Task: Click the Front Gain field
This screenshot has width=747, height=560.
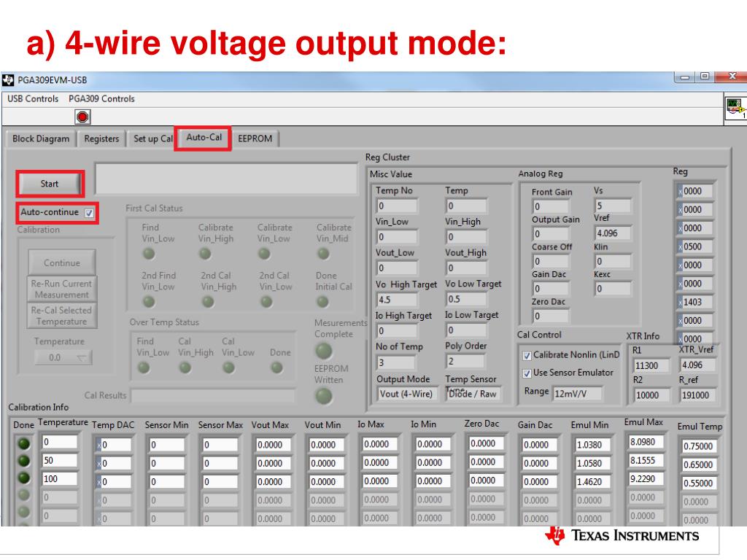Action: 551,206
